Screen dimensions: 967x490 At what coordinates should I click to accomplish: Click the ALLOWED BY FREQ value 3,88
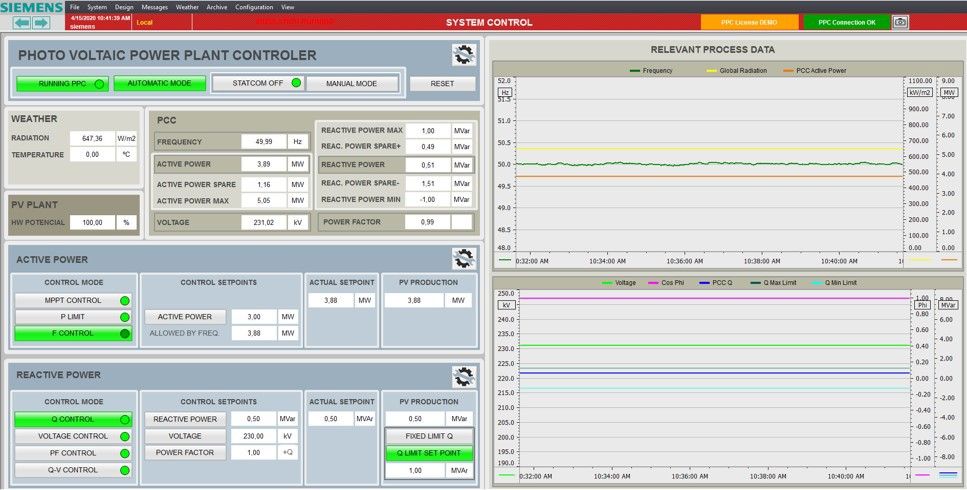click(x=253, y=333)
